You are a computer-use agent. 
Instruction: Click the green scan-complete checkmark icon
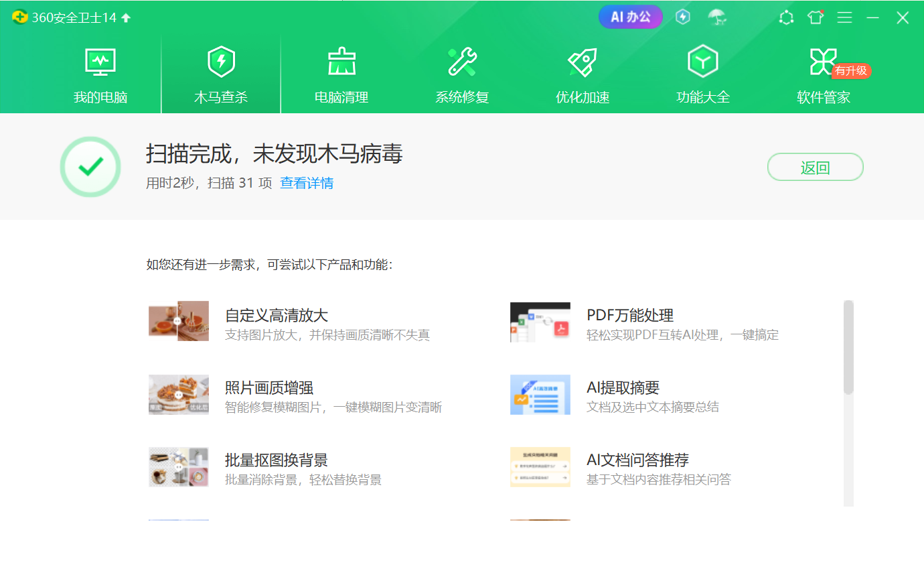(x=90, y=167)
